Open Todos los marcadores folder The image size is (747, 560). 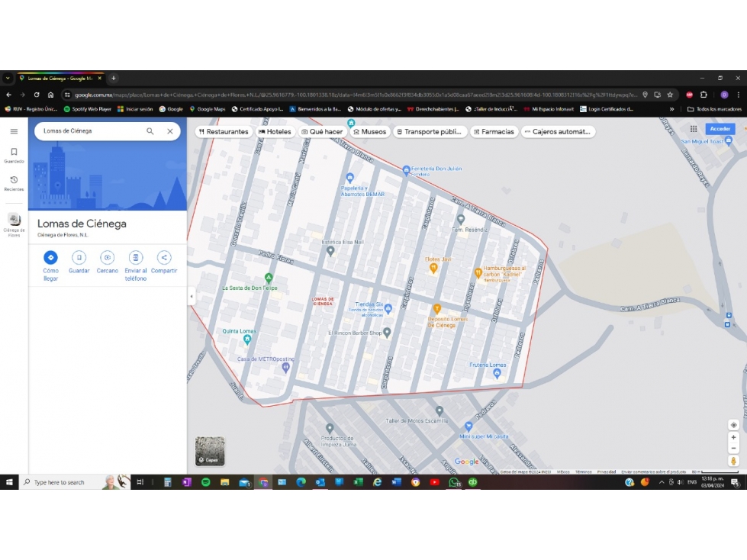pos(715,109)
